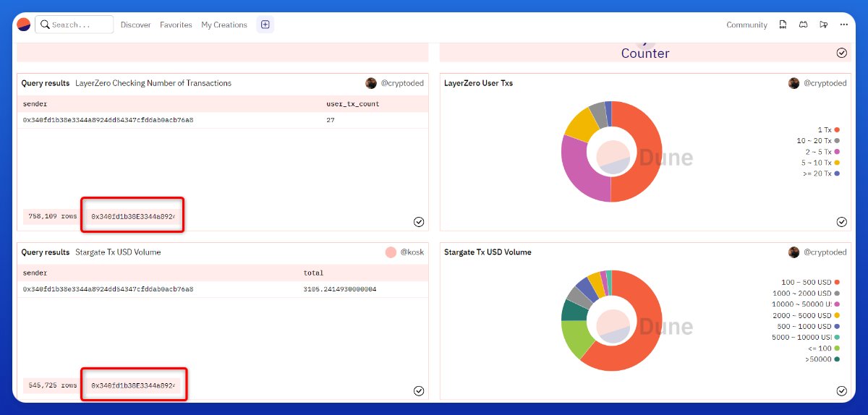868x415 pixels.
Task: Click the 545,725 rows label
Action: [x=52, y=385]
